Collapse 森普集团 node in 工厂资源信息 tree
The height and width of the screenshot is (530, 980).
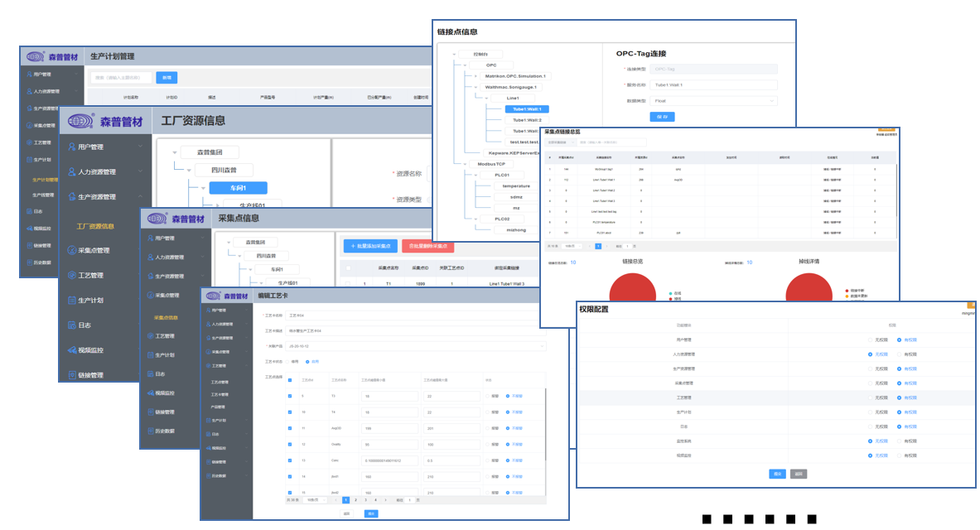[x=174, y=152]
